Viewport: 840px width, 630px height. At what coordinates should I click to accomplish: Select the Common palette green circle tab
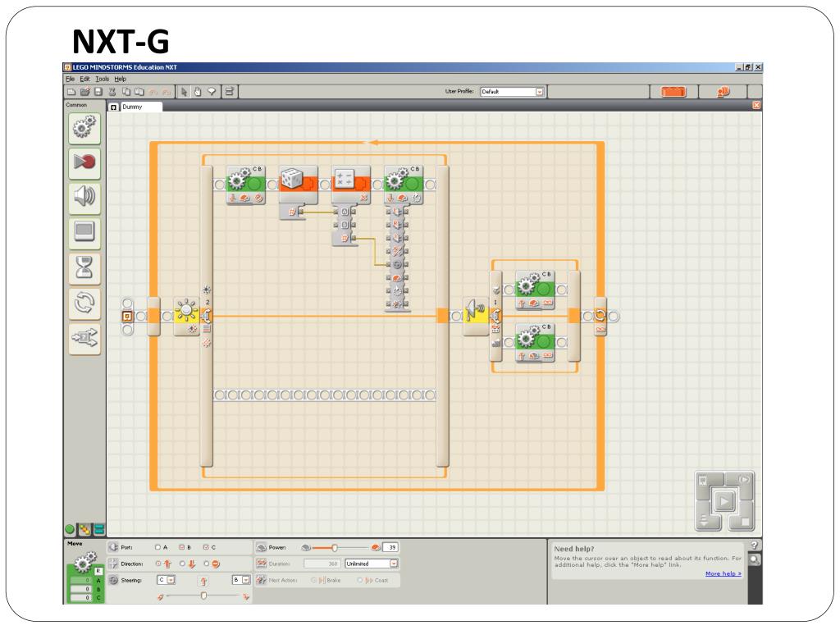pyautogui.click(x=70, y=530)
